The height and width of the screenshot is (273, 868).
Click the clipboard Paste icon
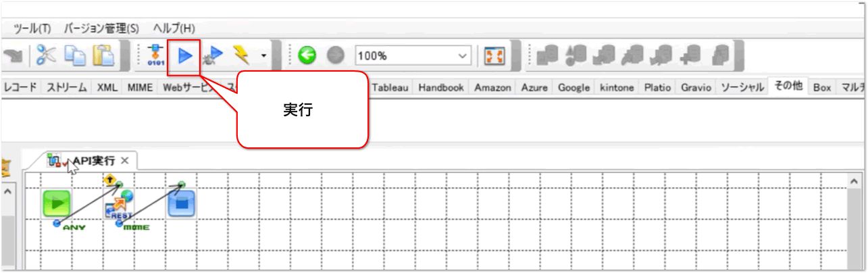103,56
